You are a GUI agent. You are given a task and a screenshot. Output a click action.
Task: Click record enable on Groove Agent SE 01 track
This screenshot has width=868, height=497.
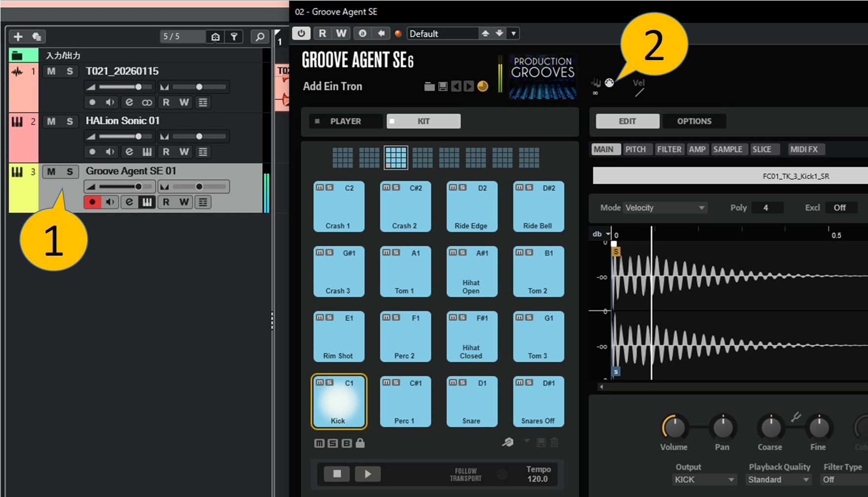pos(92,202)
